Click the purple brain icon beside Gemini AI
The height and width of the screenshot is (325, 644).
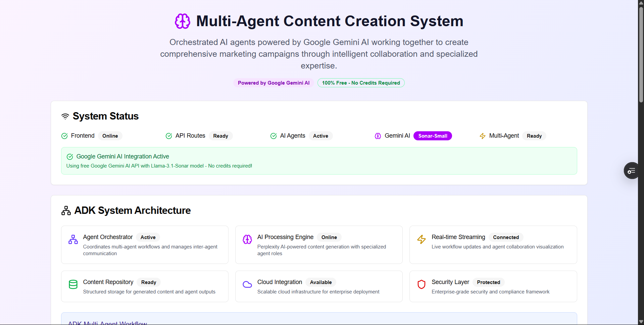click(378, 136)
